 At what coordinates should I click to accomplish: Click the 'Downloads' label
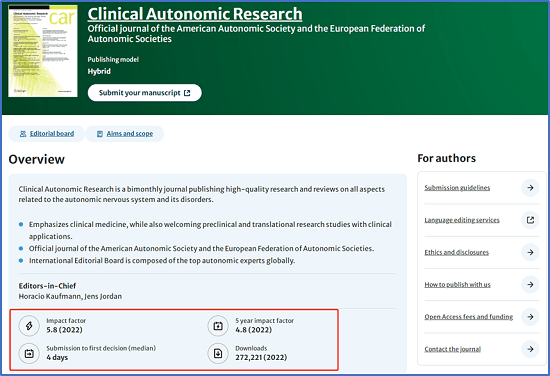tap(251, 348)
